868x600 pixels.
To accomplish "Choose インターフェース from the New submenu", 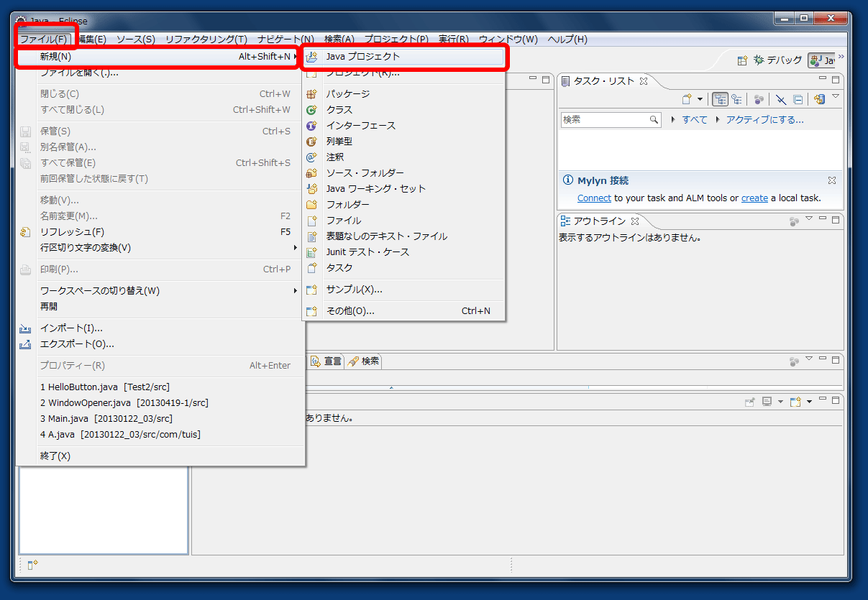I will pyautogui.click(x=403, y=126).
